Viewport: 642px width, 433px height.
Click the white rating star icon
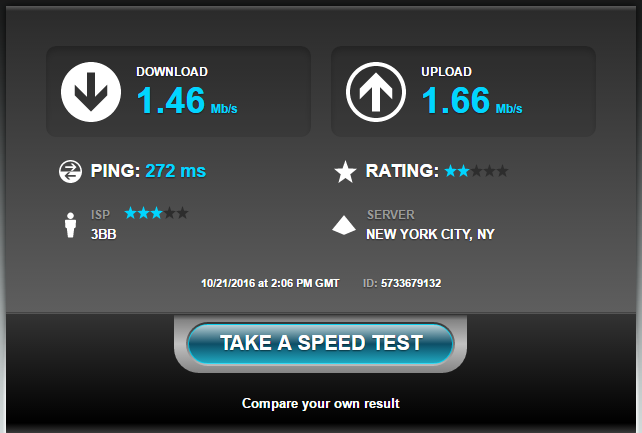coord(345,172)
